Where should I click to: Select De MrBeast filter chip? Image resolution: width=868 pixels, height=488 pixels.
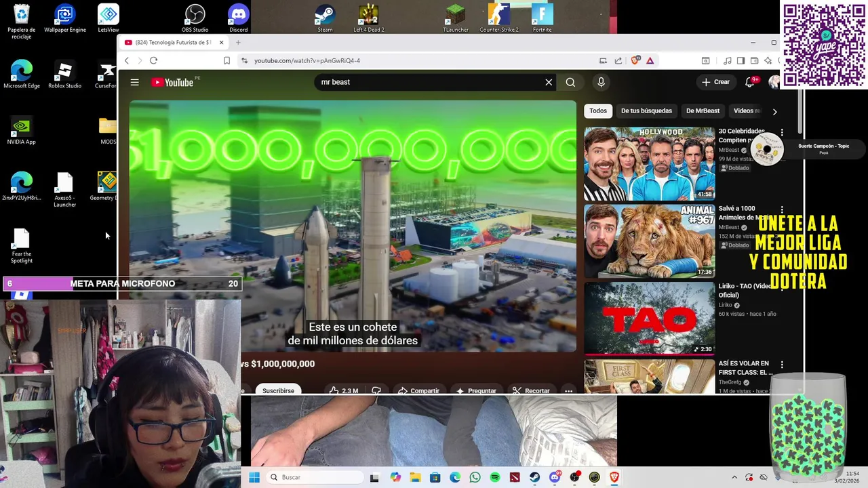point(703,110)
